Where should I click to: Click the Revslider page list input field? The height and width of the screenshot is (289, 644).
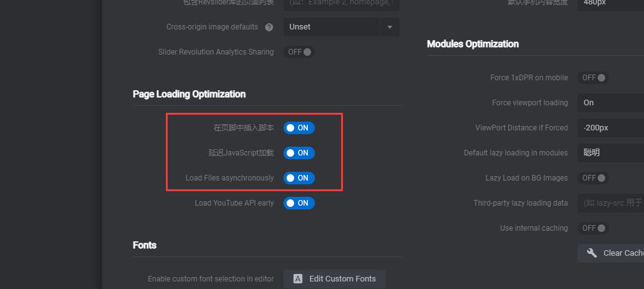pyautogui.click(x=341, y=4)
